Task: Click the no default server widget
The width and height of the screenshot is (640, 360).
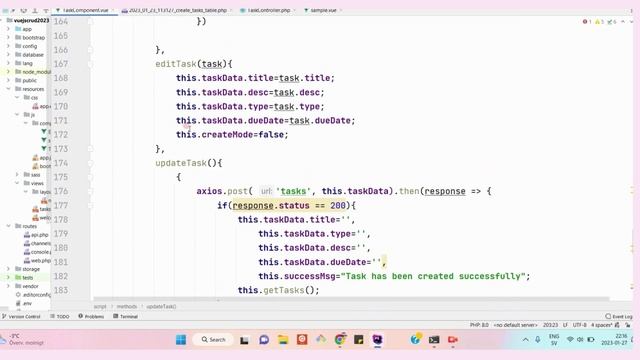Action: click(x=516, y=325)
